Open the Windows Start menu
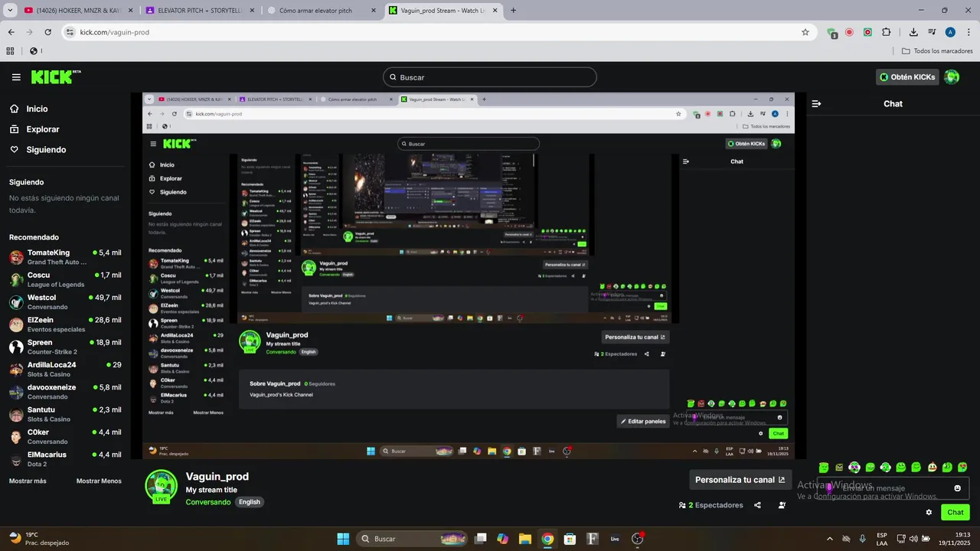 pos(343,539)
